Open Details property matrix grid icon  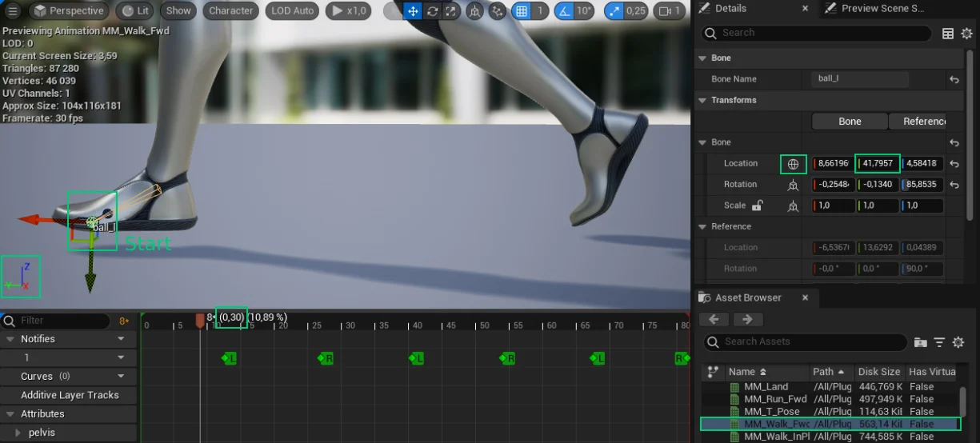tap(948, 33)
